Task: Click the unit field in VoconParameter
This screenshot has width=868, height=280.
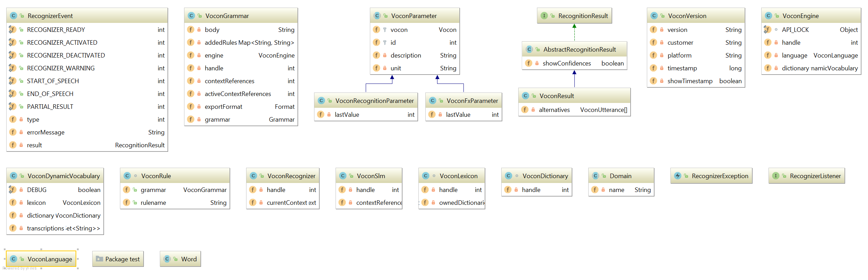Action: tap(415, 68)
